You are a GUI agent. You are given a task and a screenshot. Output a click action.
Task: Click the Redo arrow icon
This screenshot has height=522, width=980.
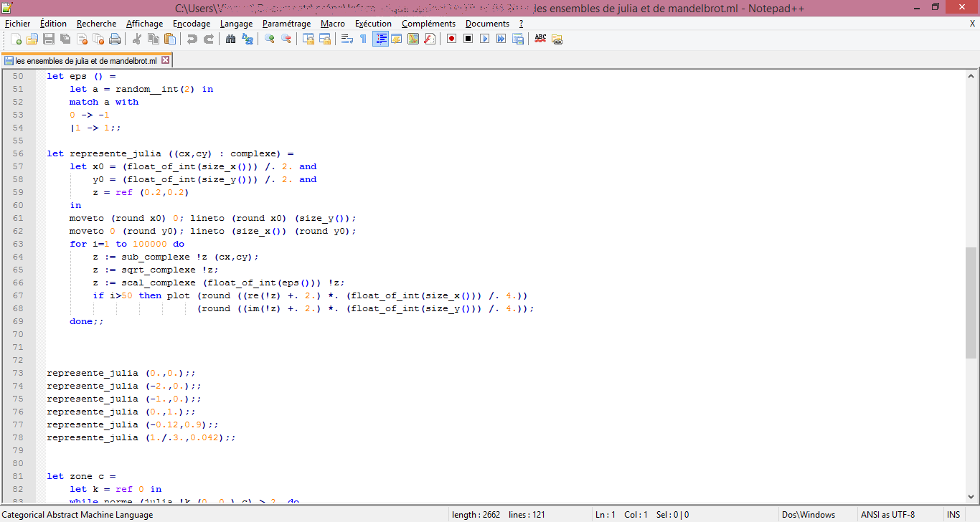pos(209,39)
